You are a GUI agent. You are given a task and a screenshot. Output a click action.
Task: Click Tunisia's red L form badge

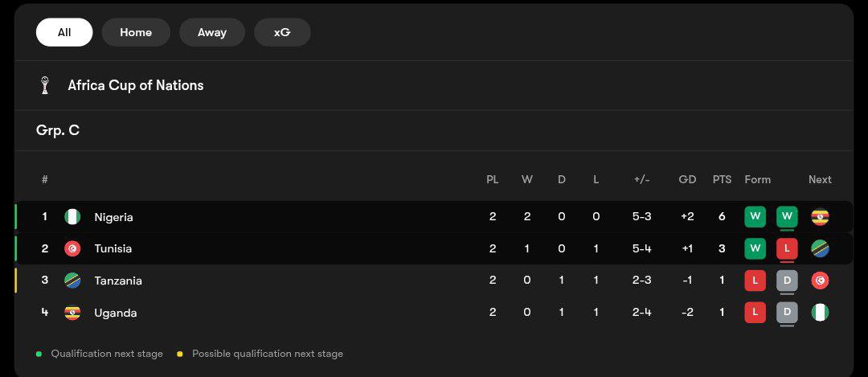pyautogui.click(x=787, y=248)
